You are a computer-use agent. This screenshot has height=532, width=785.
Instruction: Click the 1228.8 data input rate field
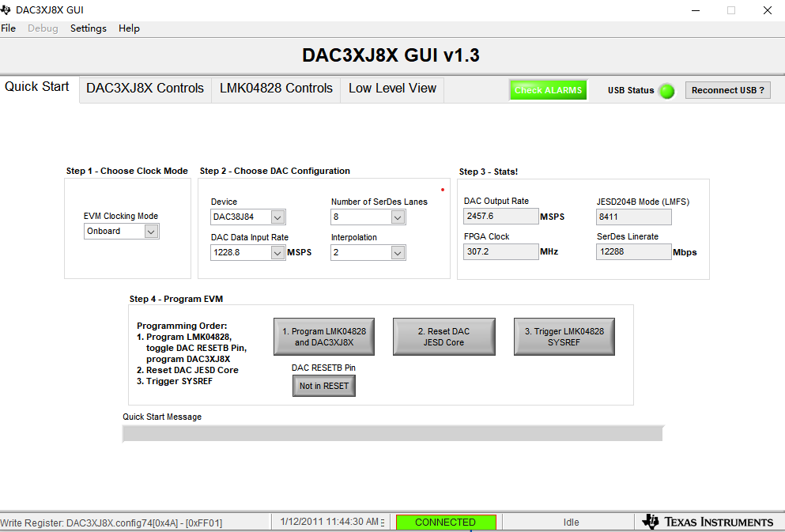point(241,252)
